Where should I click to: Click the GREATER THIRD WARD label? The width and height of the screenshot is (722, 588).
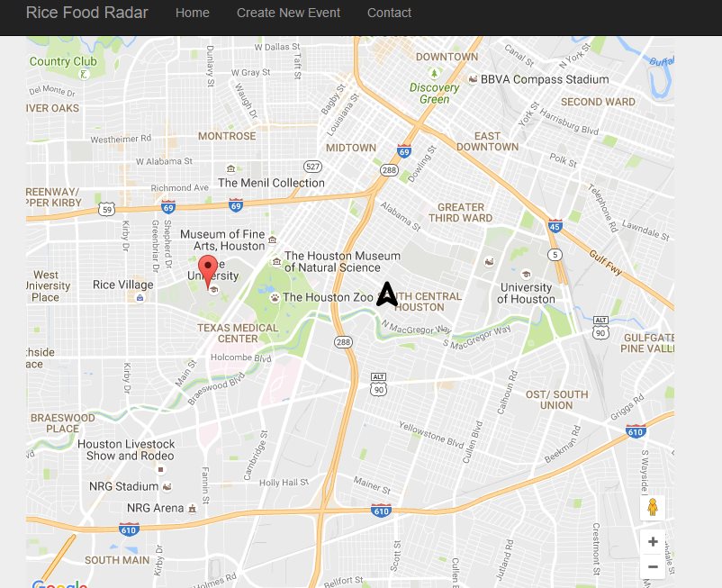(x=460, y=213)
